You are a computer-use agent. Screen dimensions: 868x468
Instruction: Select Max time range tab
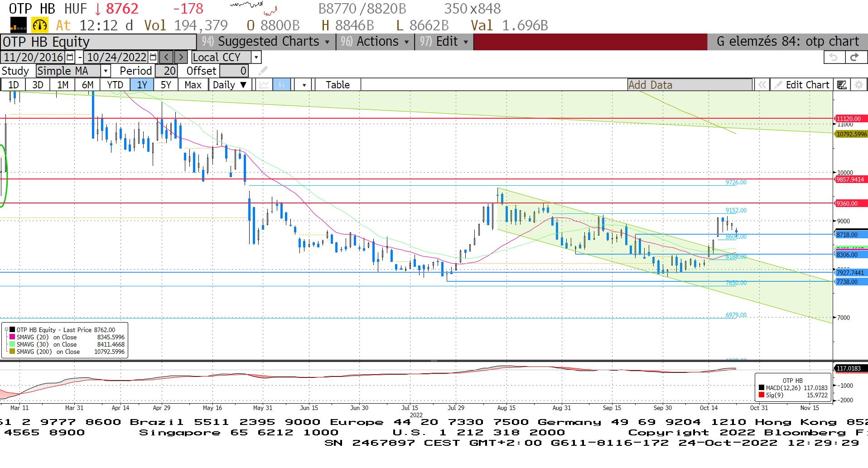(x=193, y=85)
